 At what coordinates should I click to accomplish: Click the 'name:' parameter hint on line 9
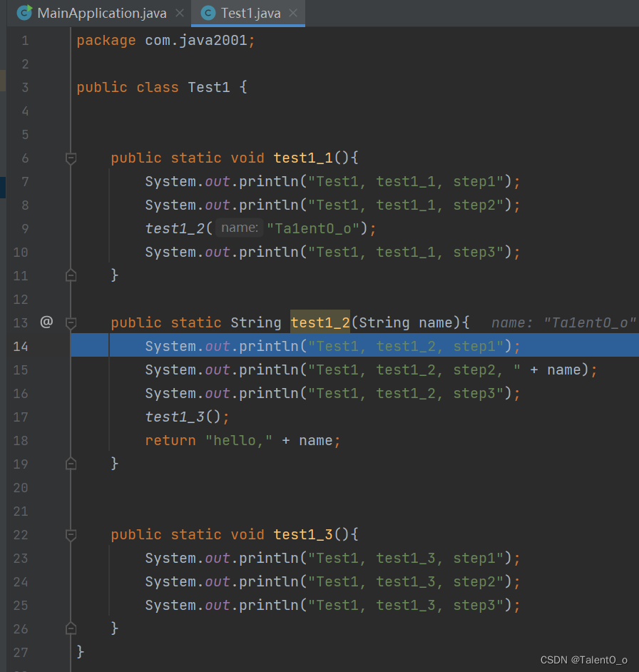[239, 228]
